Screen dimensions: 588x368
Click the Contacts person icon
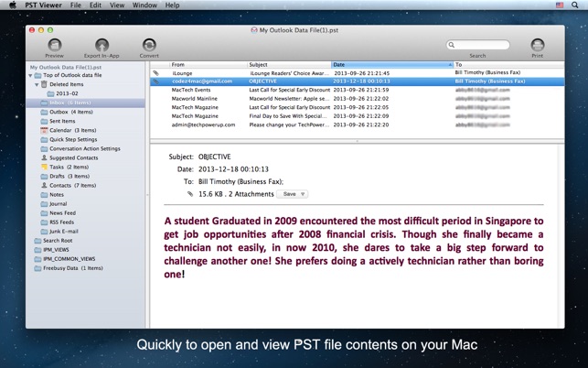pos(44,185)
